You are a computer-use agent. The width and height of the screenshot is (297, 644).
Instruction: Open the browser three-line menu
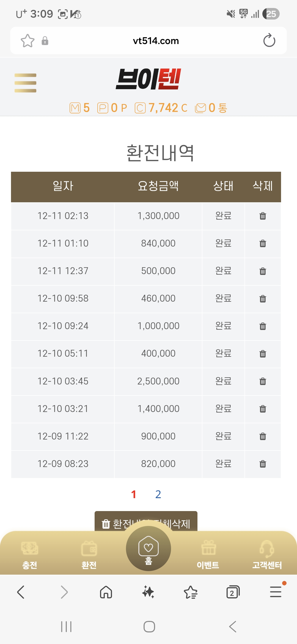pyautogui.click(x=275, y=592)
